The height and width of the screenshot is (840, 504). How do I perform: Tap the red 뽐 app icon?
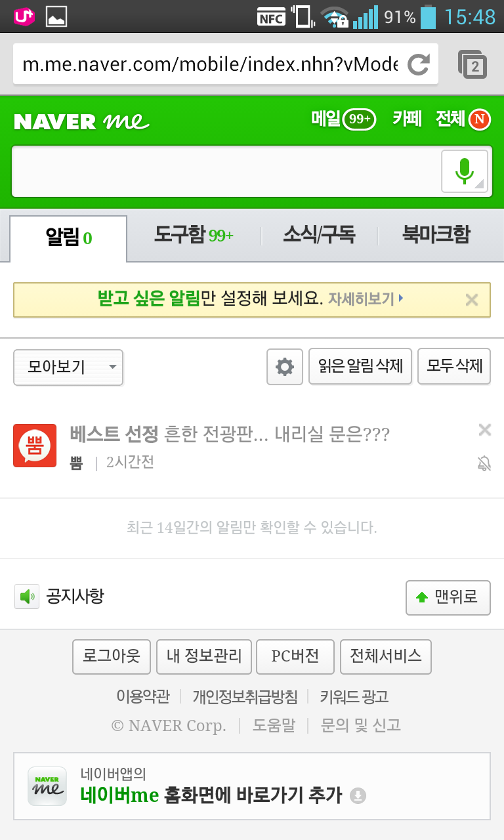point(35,446)
